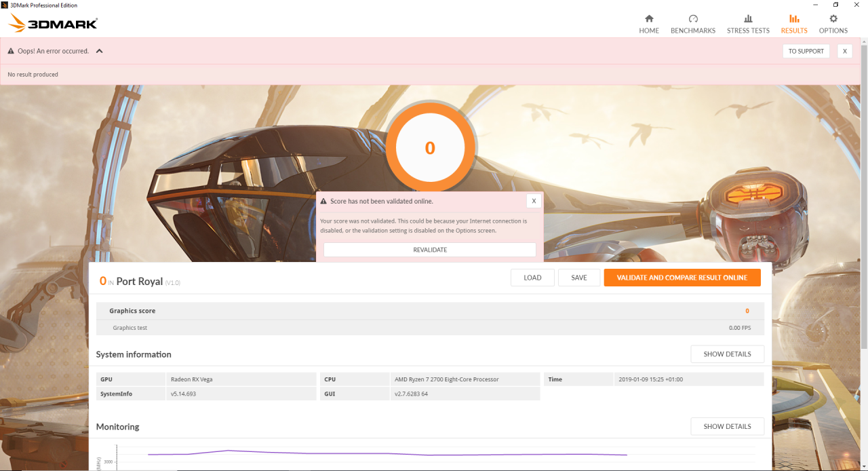Click the 3DMark title bar app icon

pyautogui.click(x=5, y=5)
